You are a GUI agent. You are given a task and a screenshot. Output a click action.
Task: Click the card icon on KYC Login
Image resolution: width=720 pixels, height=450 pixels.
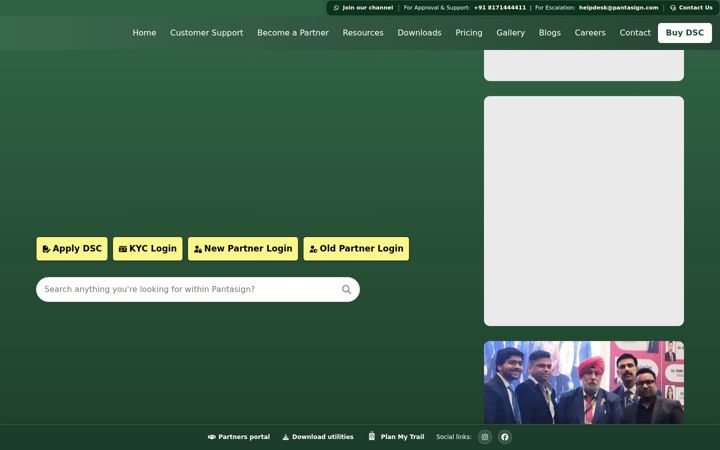(123, 249)
